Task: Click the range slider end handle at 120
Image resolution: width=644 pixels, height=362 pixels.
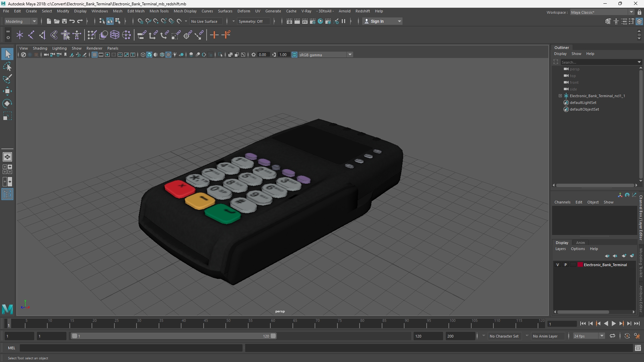Action: coord(273,336)
